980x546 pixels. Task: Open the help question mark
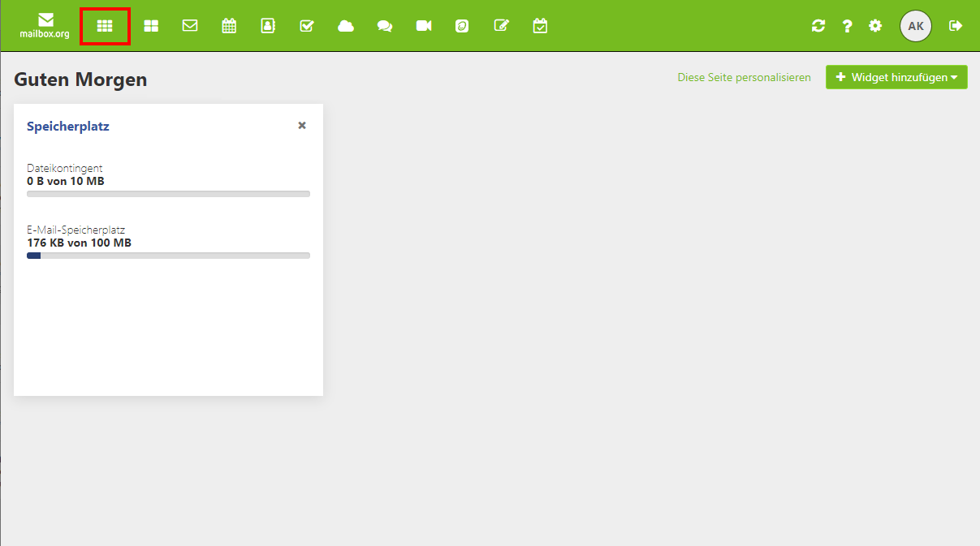(x=847, y=26)
